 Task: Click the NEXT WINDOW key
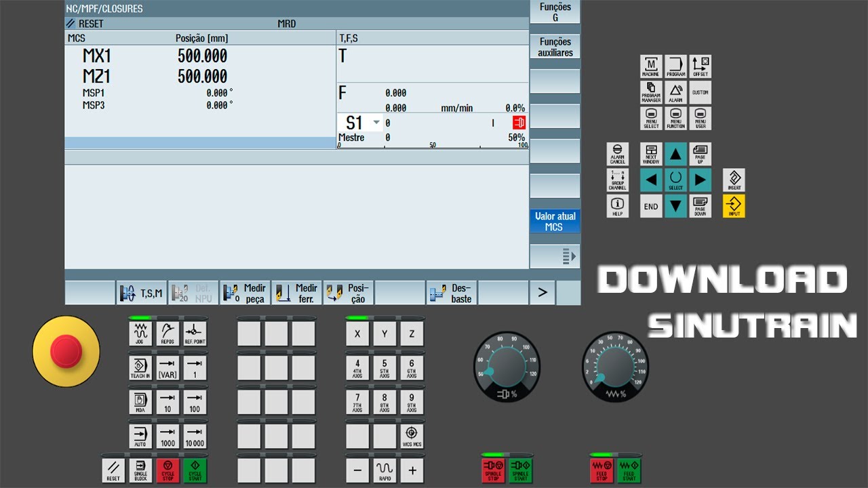click(651, 154)
